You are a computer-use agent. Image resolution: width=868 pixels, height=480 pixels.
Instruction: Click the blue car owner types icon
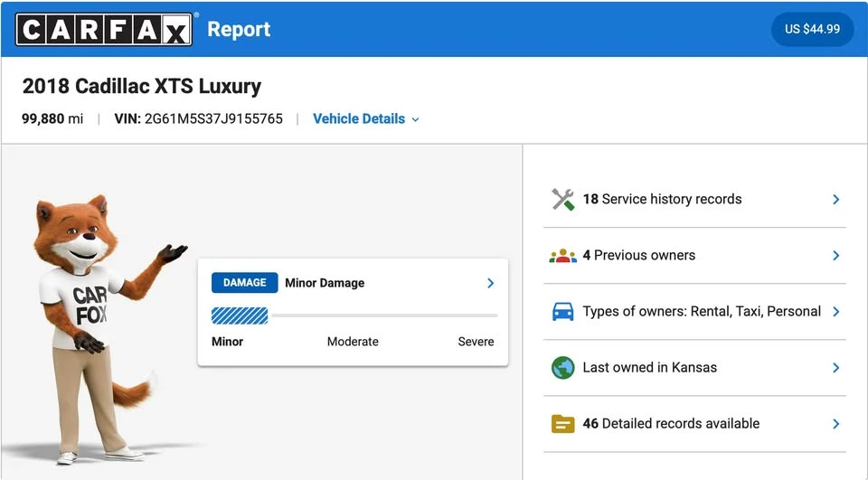coord(563,312)
